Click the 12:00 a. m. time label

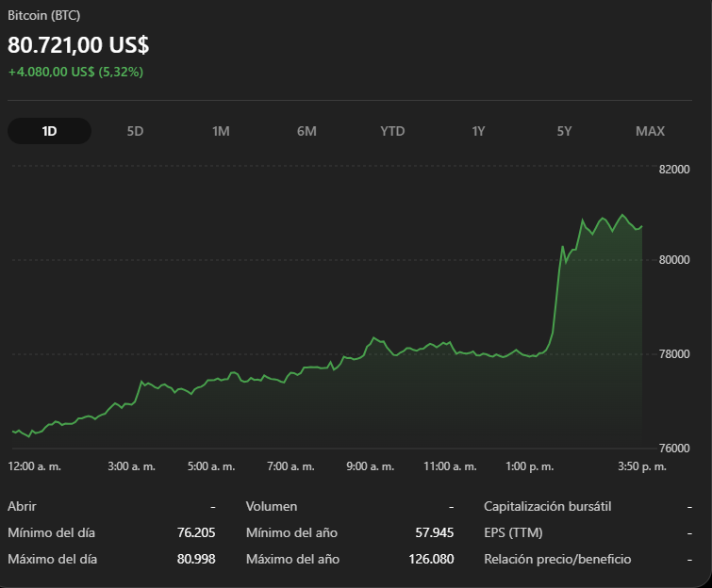click(35, 466)
